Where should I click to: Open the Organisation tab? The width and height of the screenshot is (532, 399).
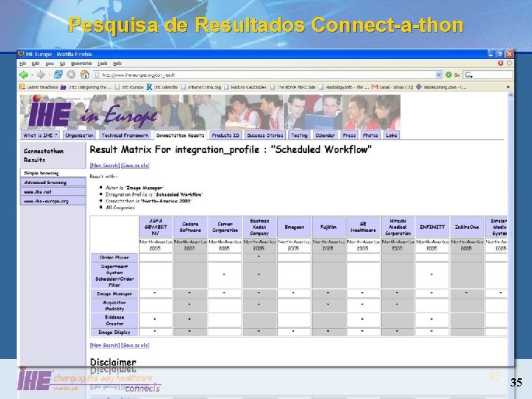click(79, 135)
